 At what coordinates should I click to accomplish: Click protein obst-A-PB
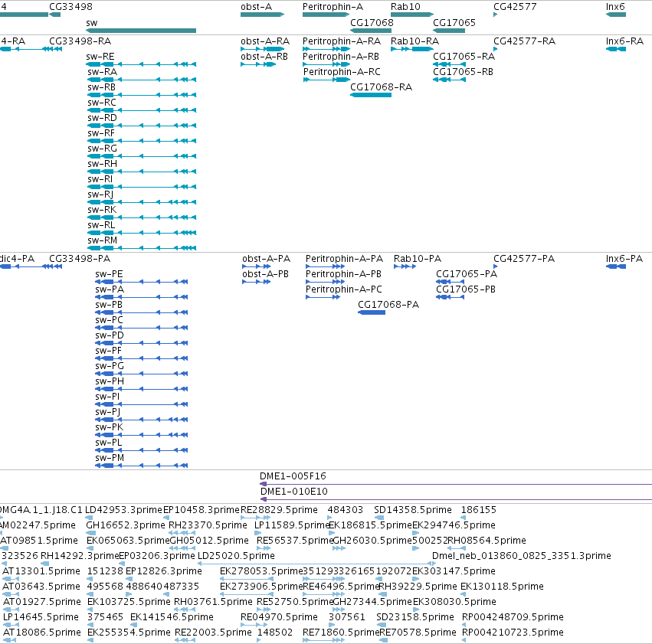257,282
